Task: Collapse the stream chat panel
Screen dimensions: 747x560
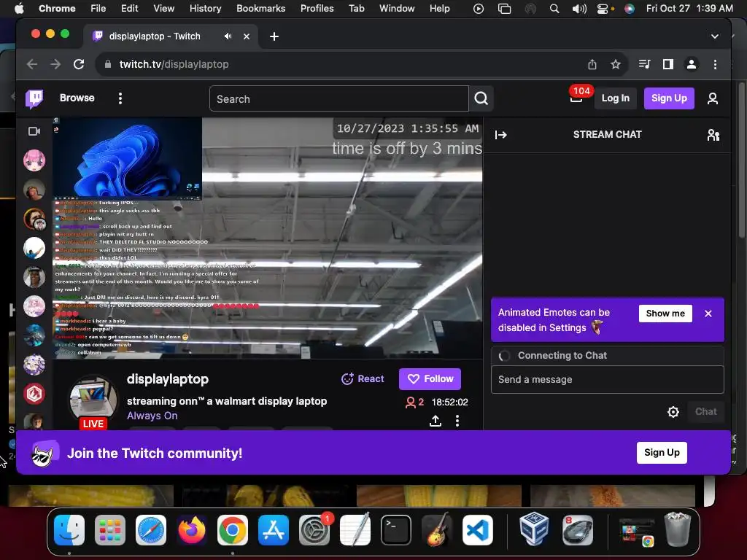Action: [500, 135]
